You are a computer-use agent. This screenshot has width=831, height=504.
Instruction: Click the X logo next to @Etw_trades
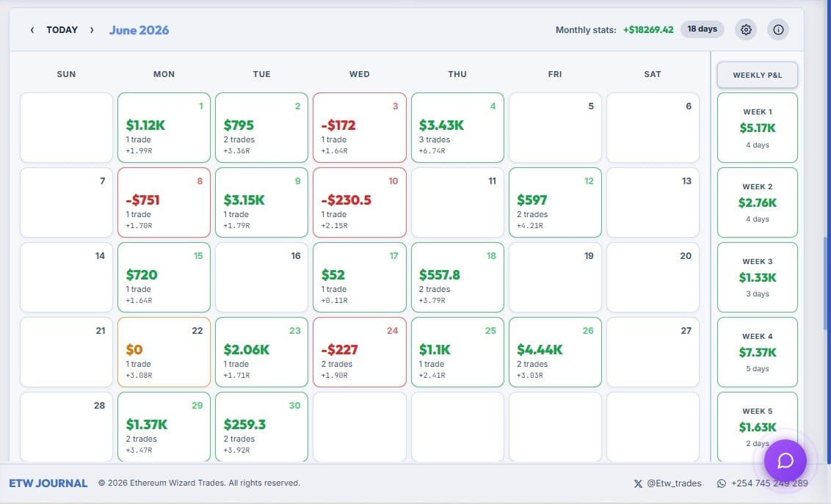point(638,483)
